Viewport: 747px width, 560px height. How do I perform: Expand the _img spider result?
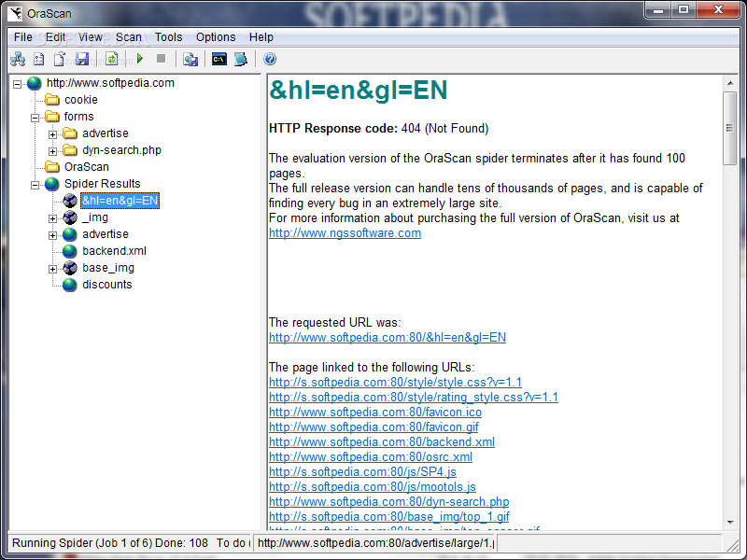coord(53,219)
